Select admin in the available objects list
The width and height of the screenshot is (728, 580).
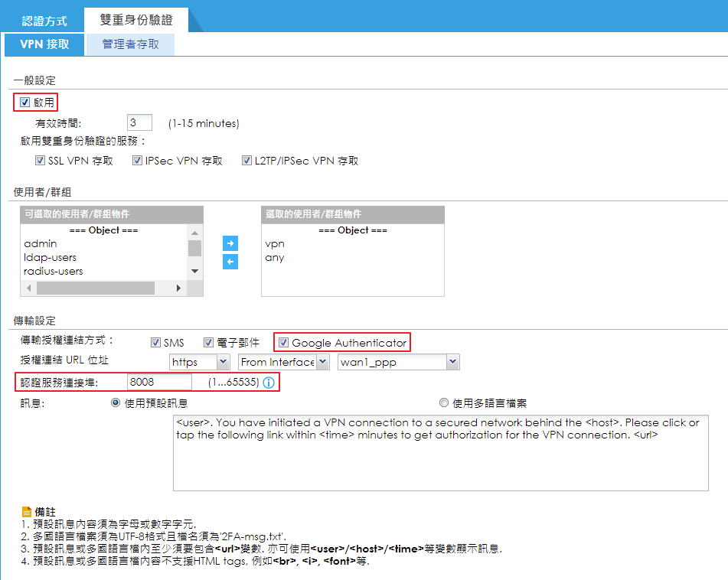(x=41, y=243)
